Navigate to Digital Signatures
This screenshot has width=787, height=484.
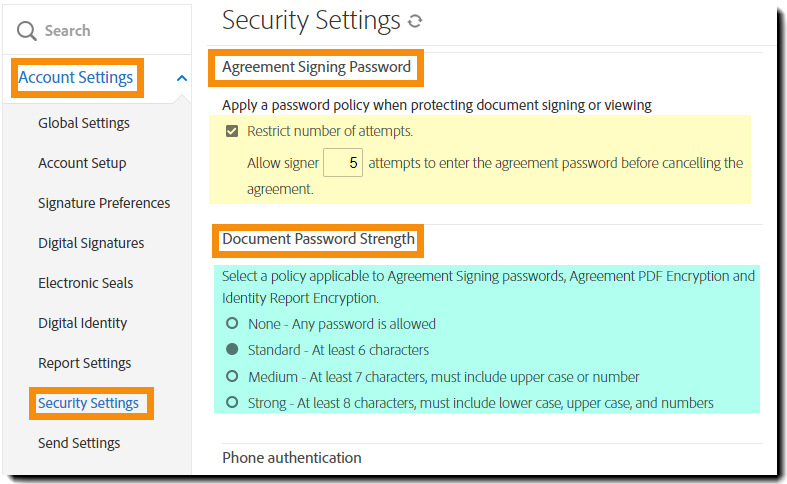[x=91, y=243]
